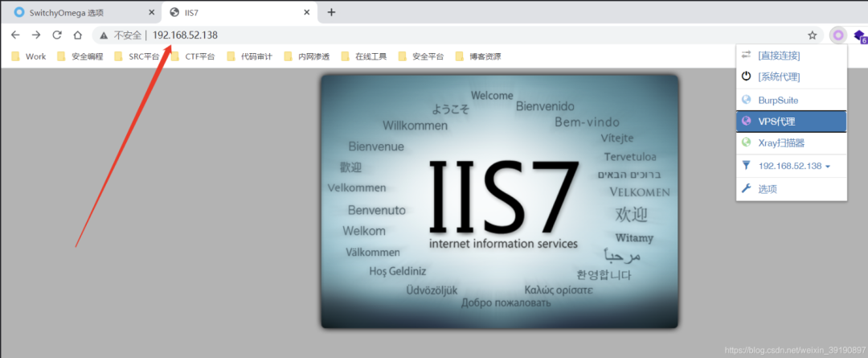The width and height of the screenshot is (868, 358).
Task: Select the IIS7 tab
Action: [x=240, y=12]
